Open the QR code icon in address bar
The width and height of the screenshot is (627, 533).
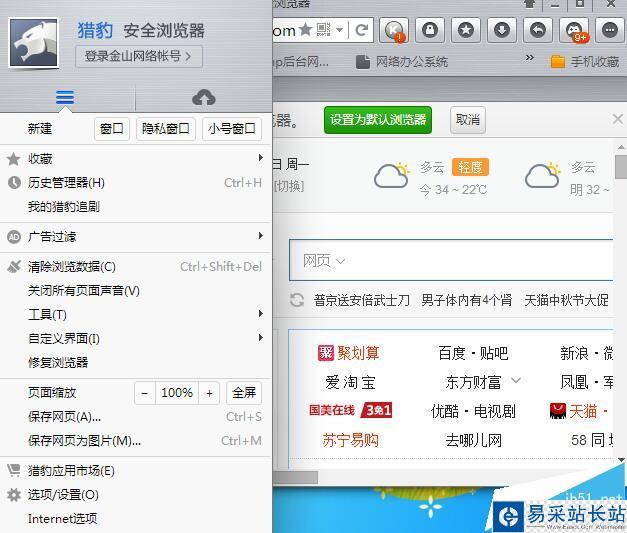pyautogui.click(x=323, y=29)
